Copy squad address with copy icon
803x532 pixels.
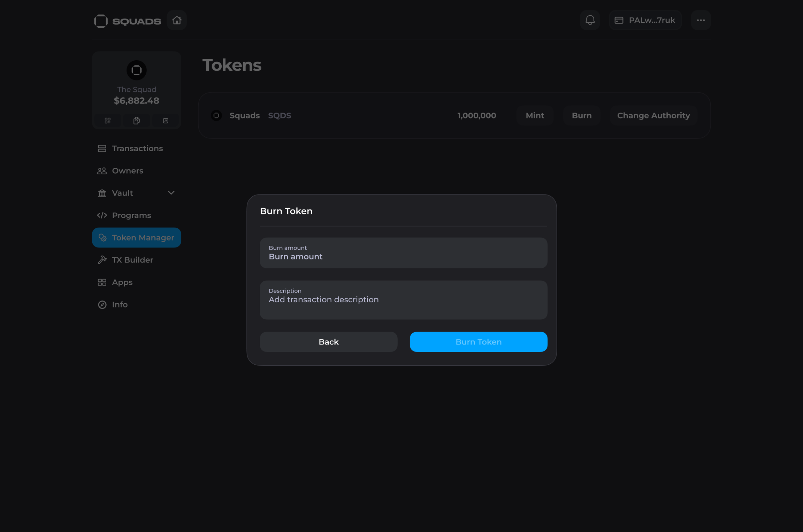(x=137, y=121)
